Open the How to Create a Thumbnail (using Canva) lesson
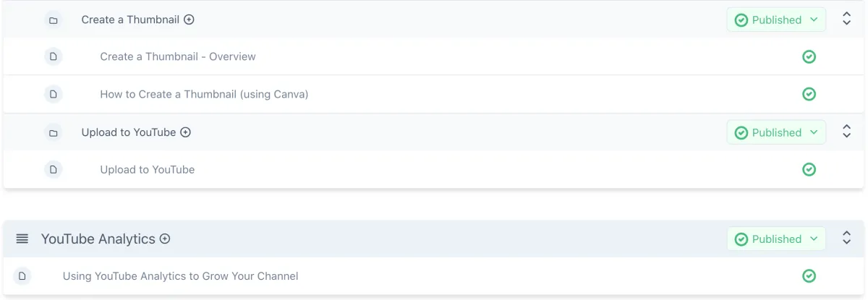This screenshot has height=300, width=868. pyautogui.click(x=204, y=94)
